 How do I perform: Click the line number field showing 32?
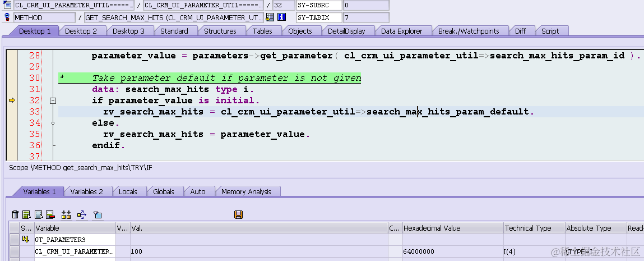point(284,6)
